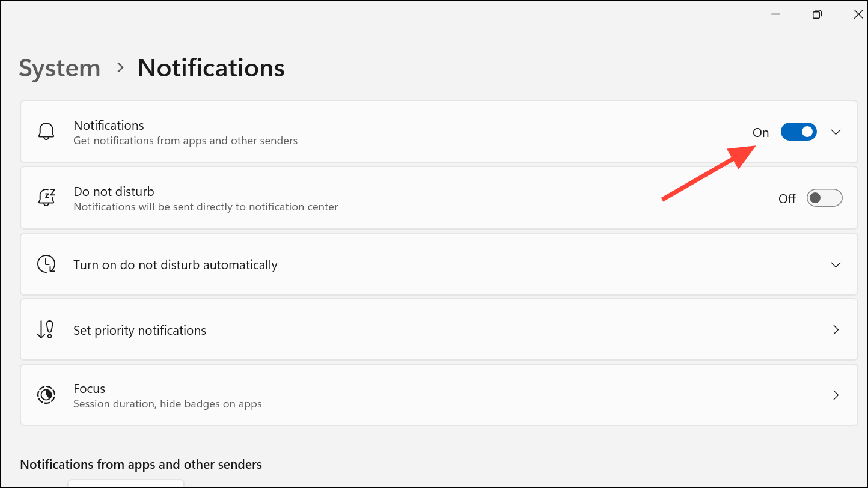
Task: Expand Turn on do not disturb automatically
Action: tap(836, 264)
